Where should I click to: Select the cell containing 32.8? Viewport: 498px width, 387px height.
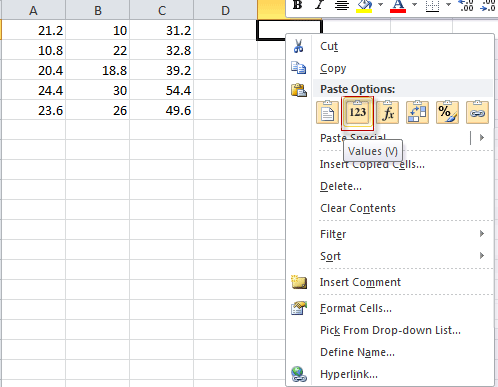pyautogui.click(x=162, y=50)
